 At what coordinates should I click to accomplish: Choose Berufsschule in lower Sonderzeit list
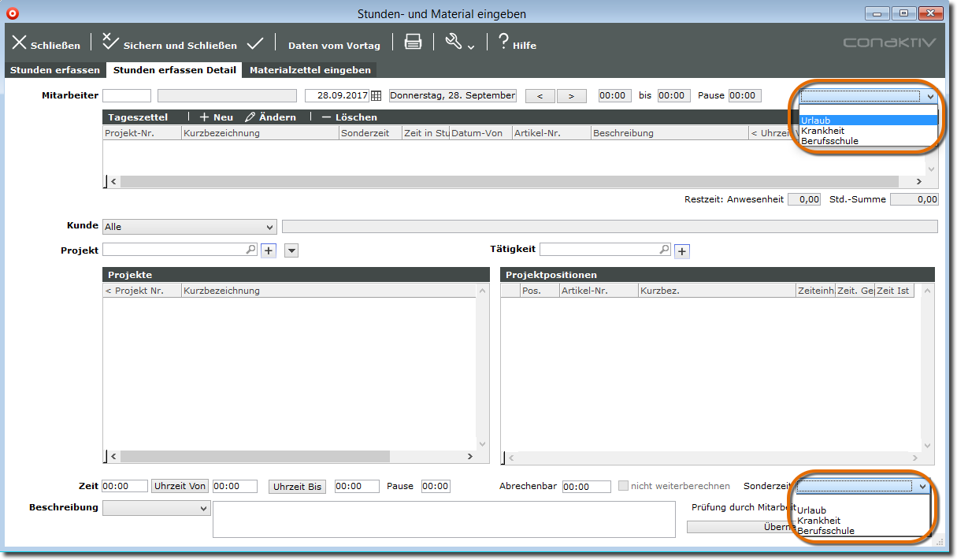825,531
